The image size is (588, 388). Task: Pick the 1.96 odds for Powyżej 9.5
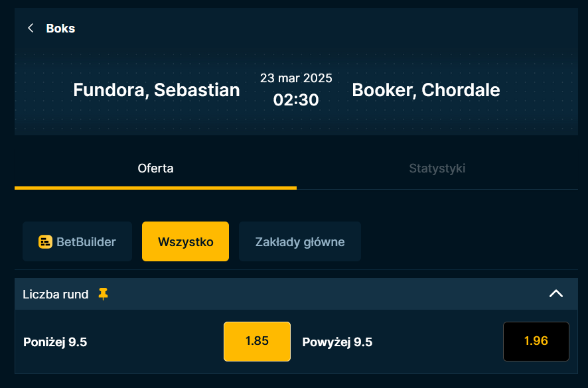pyautogui.click(x=536, y=342)
